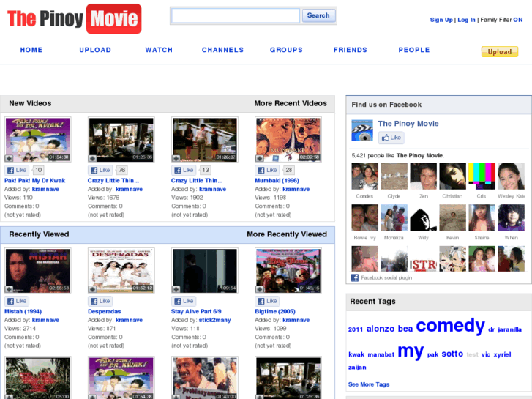
Task: Open stick2many user profile link
Action: pos(214,320)
